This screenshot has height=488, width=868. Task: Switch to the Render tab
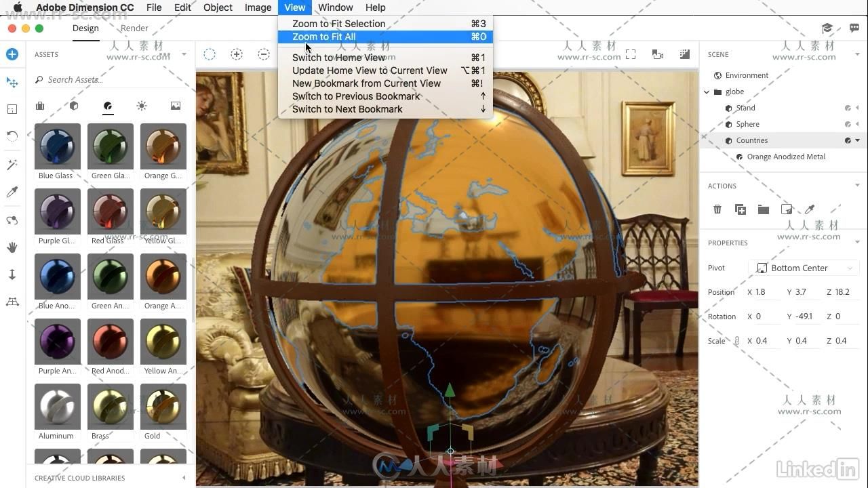pos(134,28)
